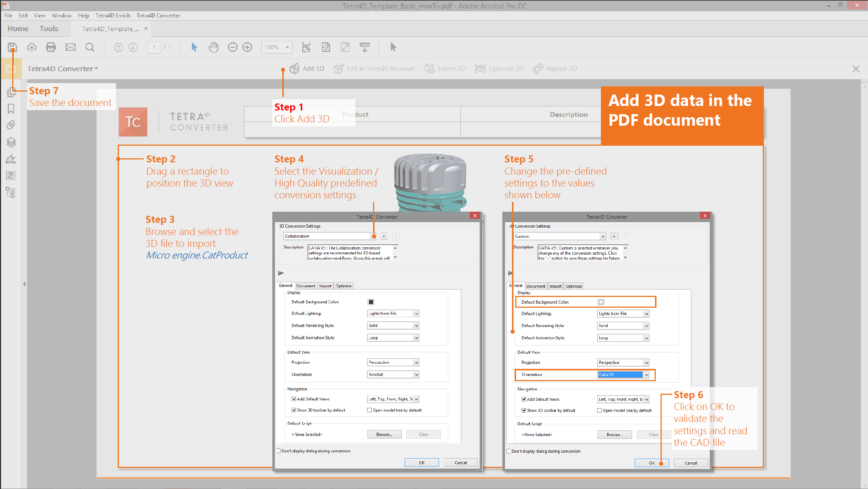Open the File menu

click(8, 16)
